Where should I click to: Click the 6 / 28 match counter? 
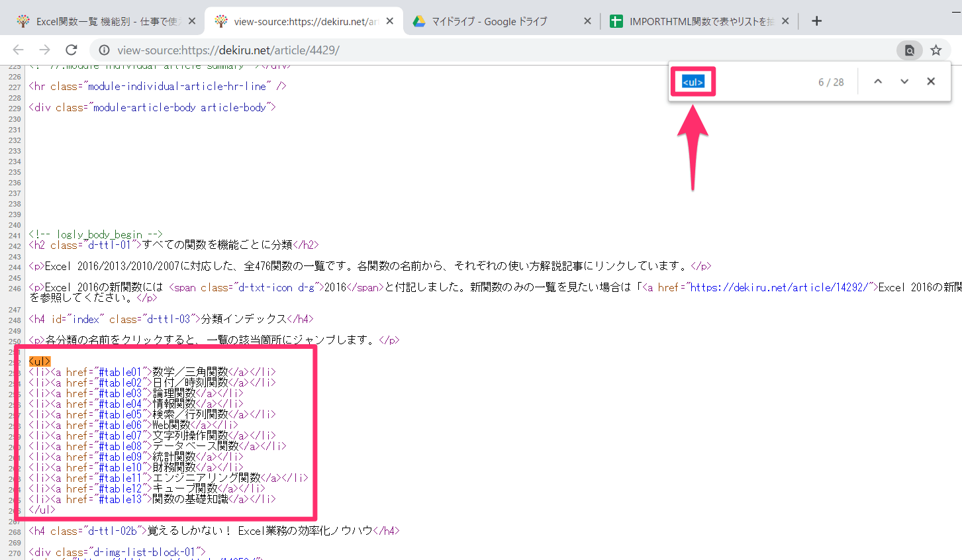[831, 82]
